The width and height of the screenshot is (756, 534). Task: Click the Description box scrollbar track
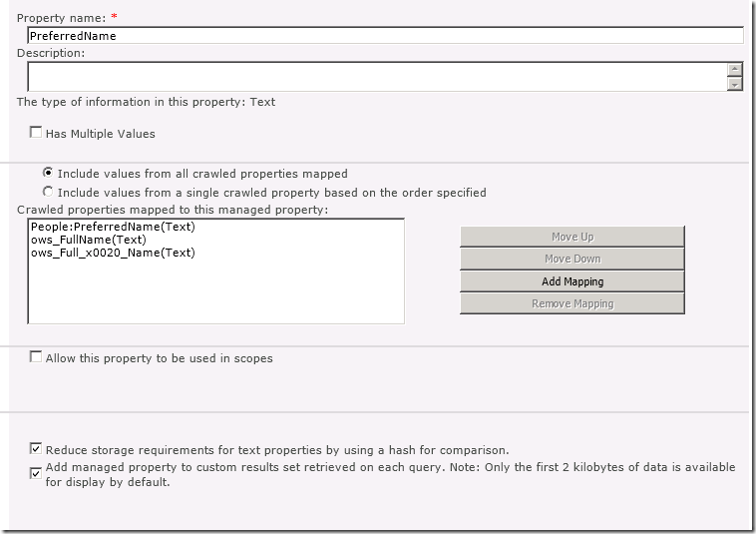(735, 77)
